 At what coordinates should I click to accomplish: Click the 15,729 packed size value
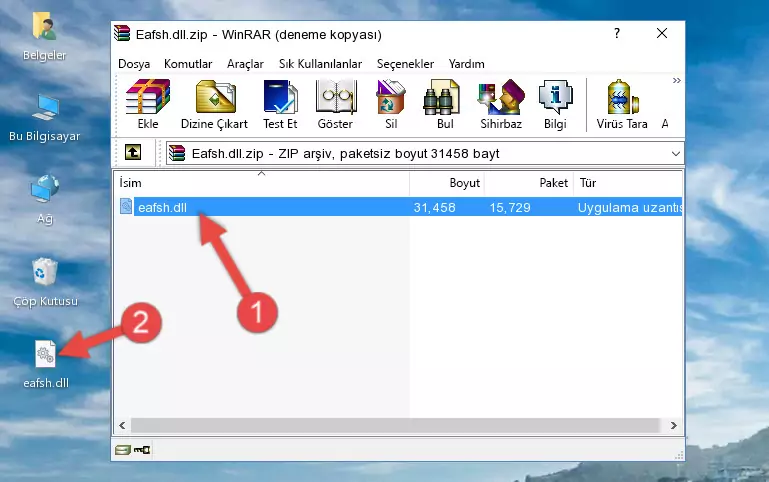coord(510,207)
